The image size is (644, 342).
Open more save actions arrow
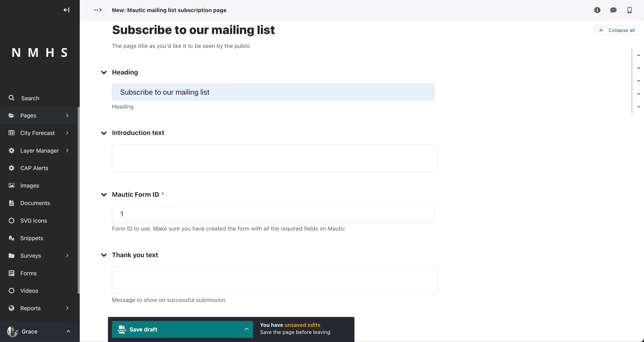pos(247,329)
